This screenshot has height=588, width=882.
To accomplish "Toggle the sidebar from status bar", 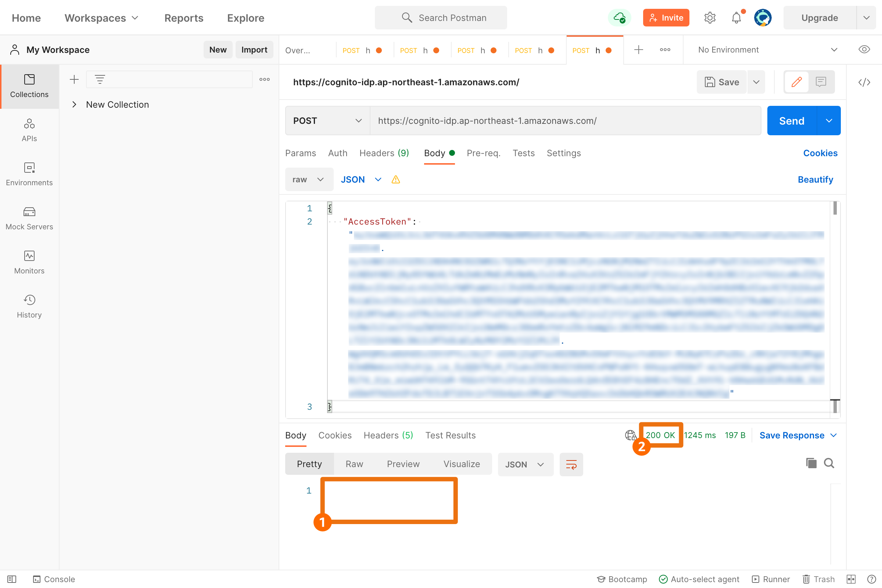I will [x=12, y=580].
